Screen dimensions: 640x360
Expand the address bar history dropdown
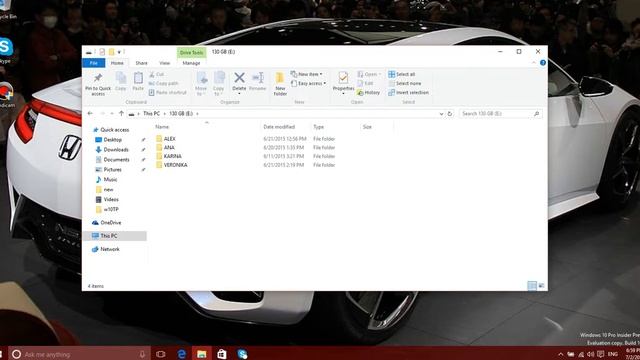441,114
